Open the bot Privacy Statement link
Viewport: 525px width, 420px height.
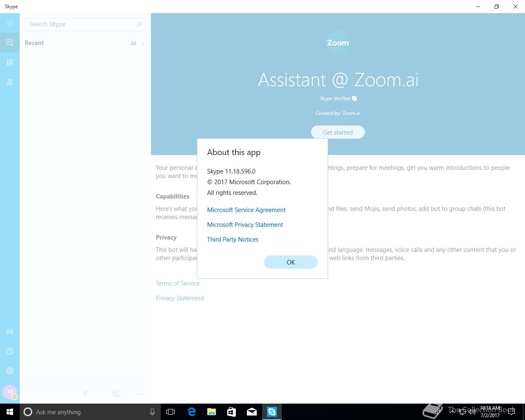(180, 298)
